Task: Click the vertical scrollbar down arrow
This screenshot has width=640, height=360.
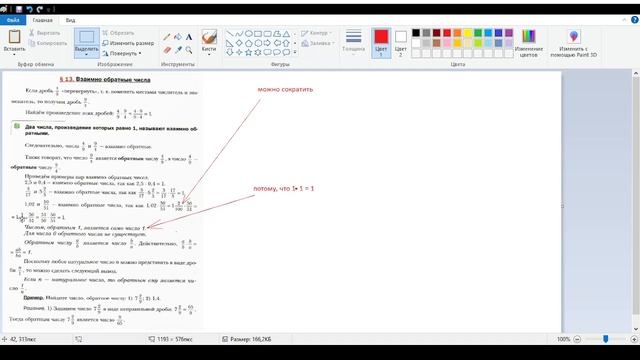Action: coord(636,329)
